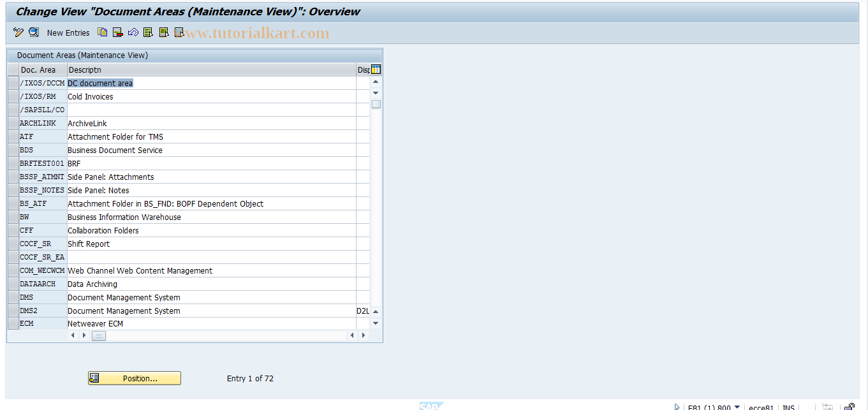This screenshot has width=868, height=410.
Task: Click the Deselect All icon
Action: pos(179,33)
